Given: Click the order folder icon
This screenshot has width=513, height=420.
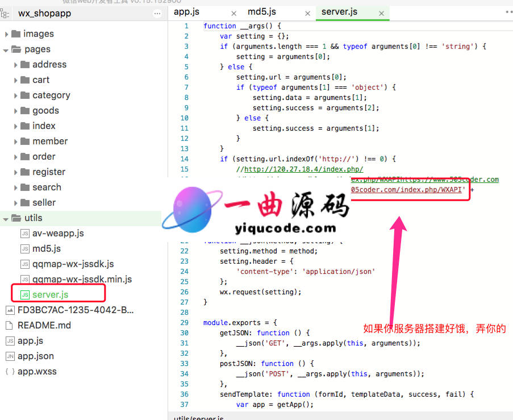Looking at the screenshot, I should 25,157.
